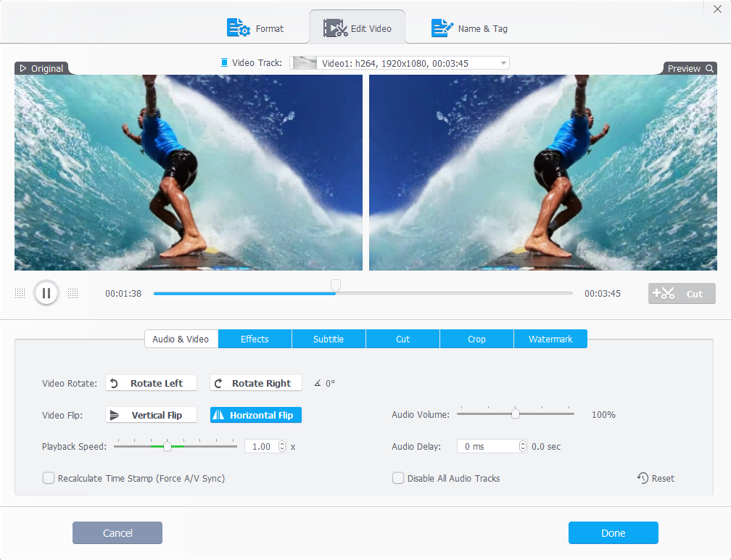This screenshot has height=560, width=731.
Task: Click the 0.0 sec delay value
Action: (x=546, y=447)
